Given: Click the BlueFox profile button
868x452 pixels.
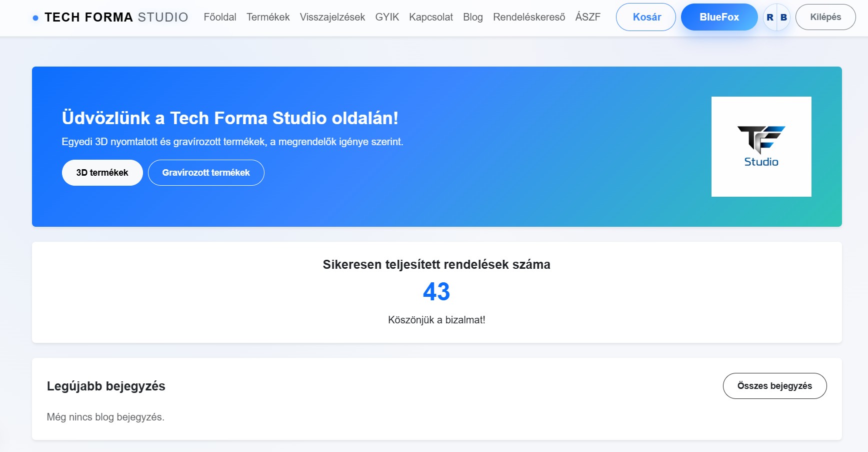Looking at the screenshot, I should [x=719, y=17].
